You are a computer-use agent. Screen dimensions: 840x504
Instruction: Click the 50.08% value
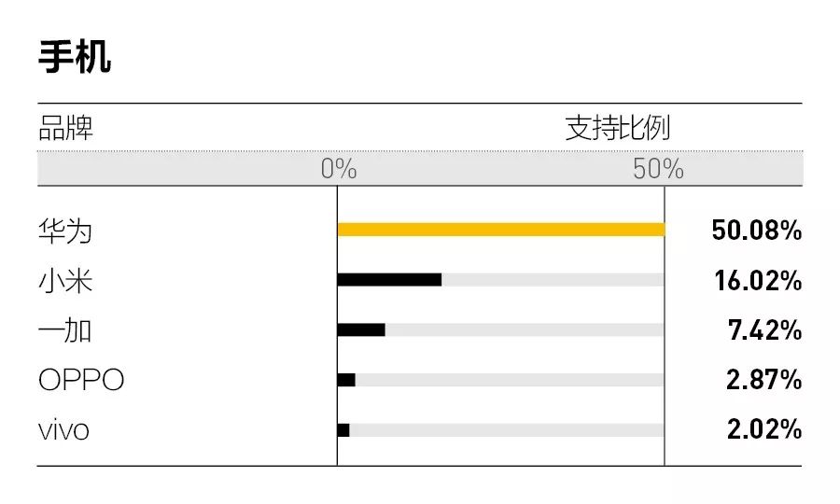point(756,231)
